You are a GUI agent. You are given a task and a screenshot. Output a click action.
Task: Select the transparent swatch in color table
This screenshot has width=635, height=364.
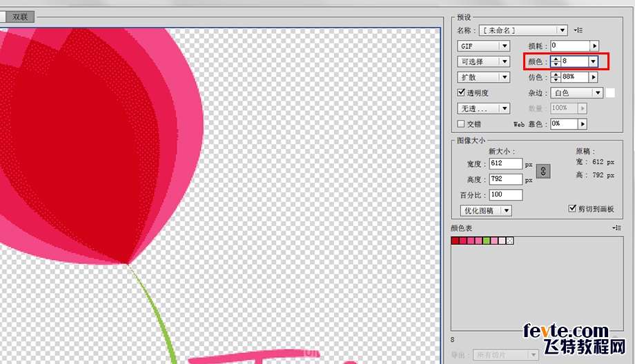tap(510, 241)
